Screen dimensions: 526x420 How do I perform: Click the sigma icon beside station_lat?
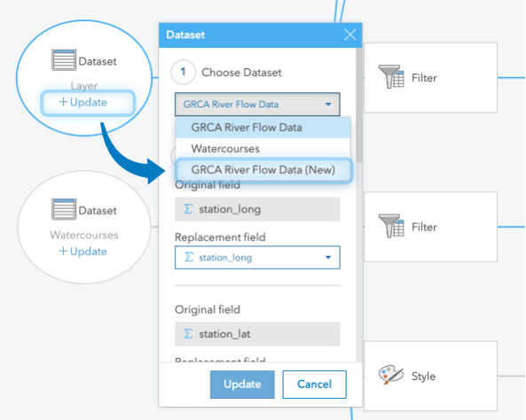pos(188,334)
